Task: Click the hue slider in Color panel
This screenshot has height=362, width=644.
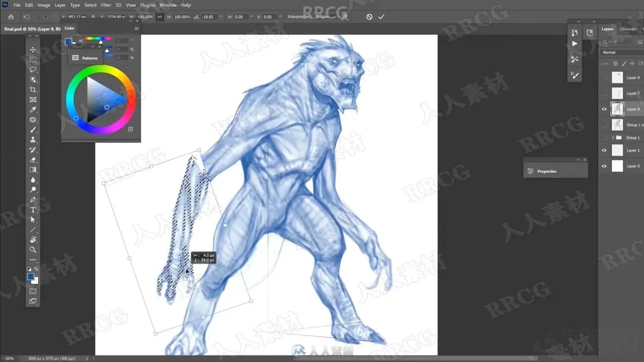Action: [98, 39]
